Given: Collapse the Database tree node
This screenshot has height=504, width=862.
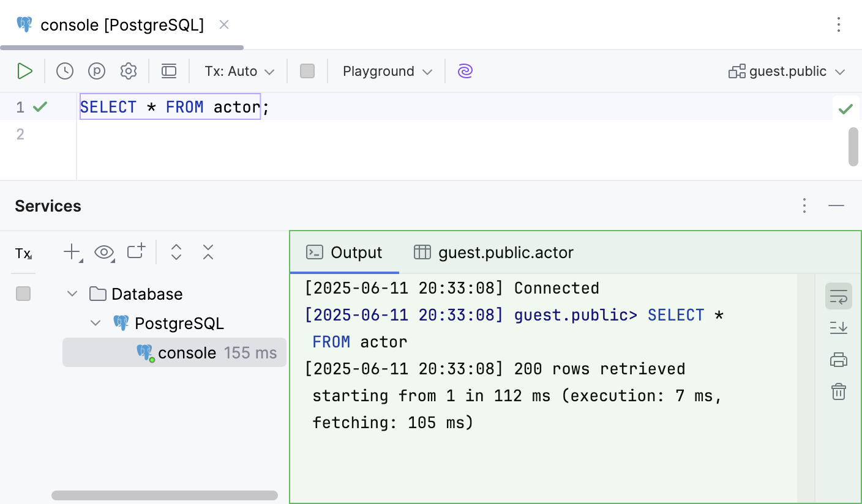Looking at the screenshot, I should [72, 294].
